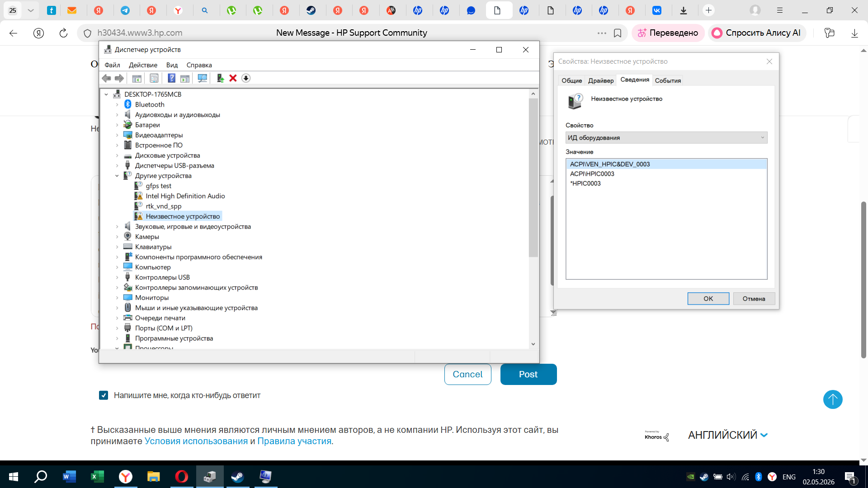Switch to the Драйвер tab
Screen dimensions: 868x488
point(601,80)
